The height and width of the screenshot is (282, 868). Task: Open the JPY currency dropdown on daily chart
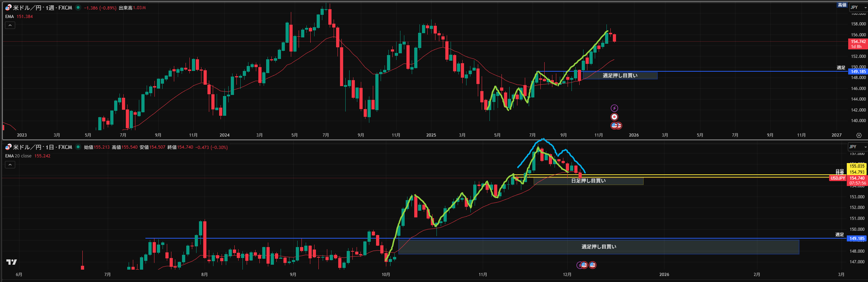tap(857, 147)
